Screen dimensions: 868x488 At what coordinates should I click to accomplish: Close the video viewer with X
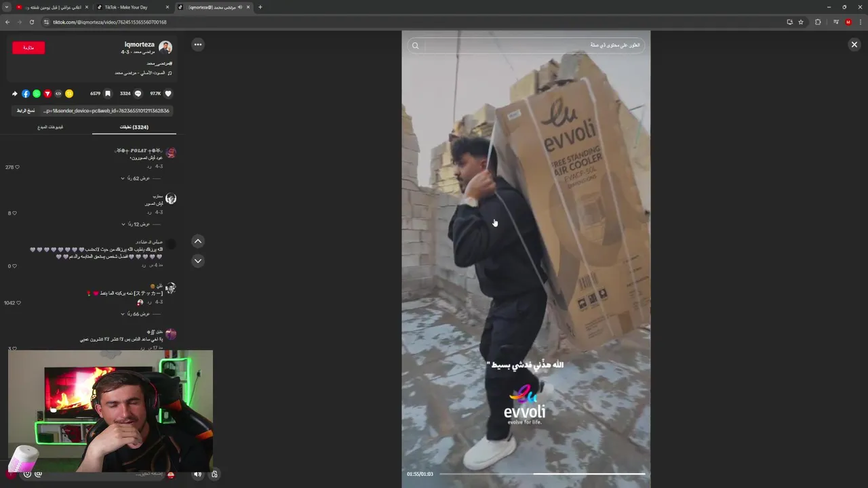(x=854, y=44)
